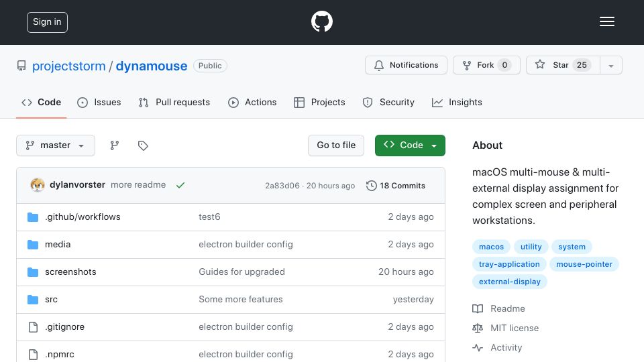
Task: Open the media folder name
Action: 58,244
